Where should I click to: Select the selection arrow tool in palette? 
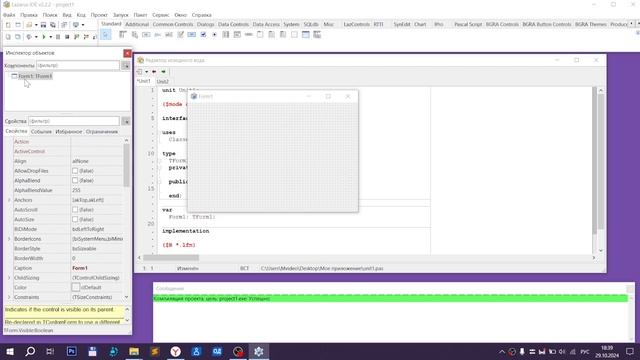click(x=105, y=35)
